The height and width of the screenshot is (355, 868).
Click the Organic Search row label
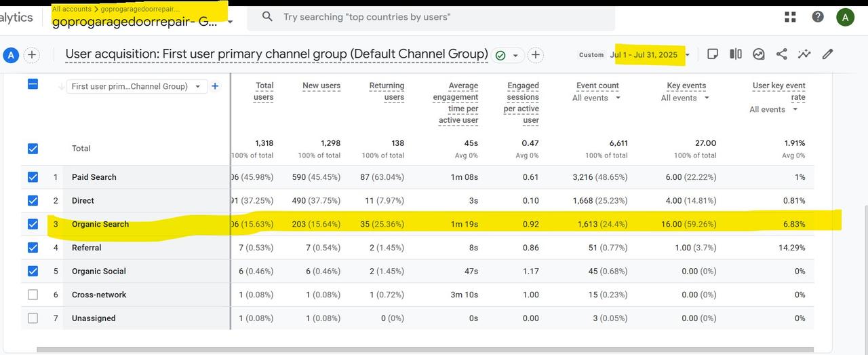click(100, 224)
